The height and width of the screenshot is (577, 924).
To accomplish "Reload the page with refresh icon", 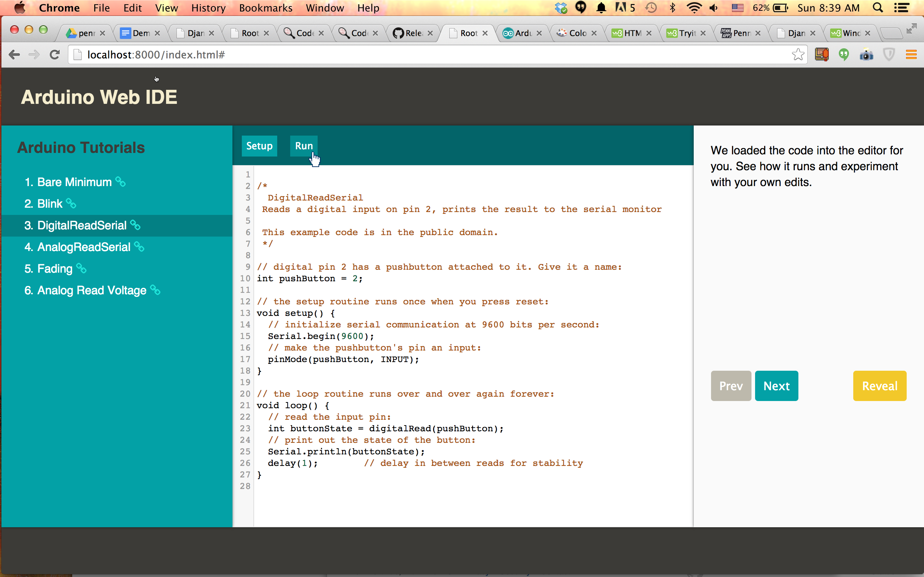I will (x=55, y=55).
